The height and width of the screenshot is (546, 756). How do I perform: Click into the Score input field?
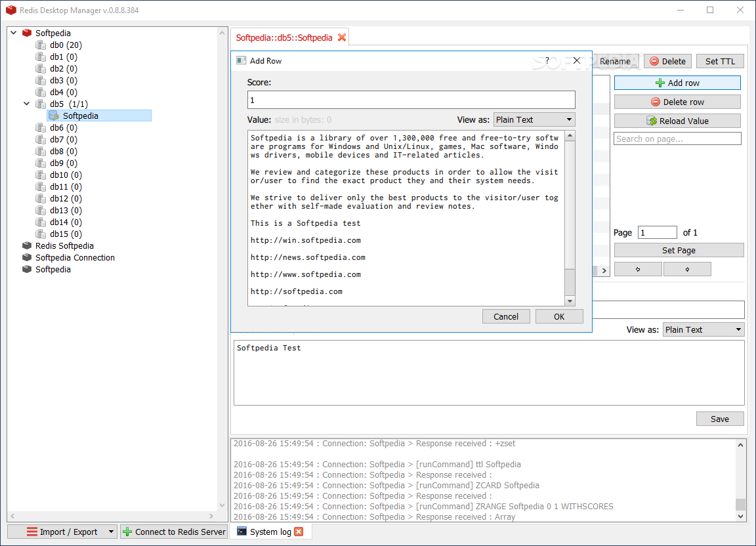(411, 100)
